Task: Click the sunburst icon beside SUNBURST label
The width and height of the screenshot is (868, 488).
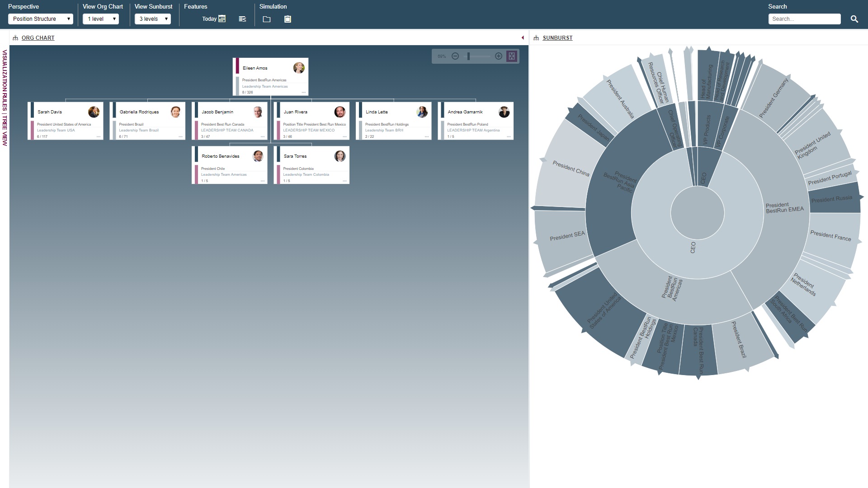Action: pos(536,38)
